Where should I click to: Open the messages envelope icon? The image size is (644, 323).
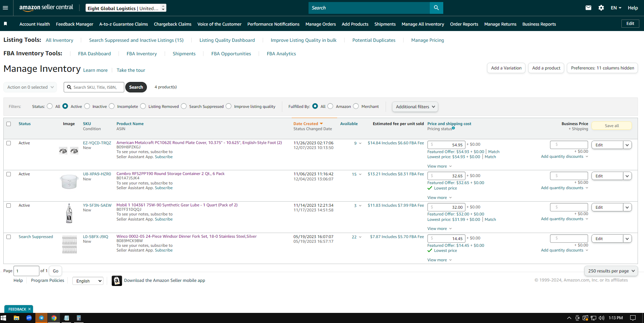588,8
